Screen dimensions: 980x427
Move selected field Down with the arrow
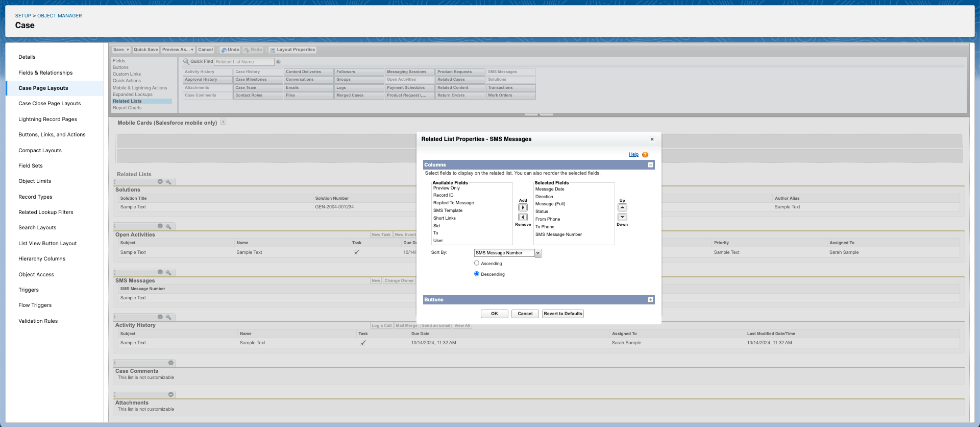point(622,217)
